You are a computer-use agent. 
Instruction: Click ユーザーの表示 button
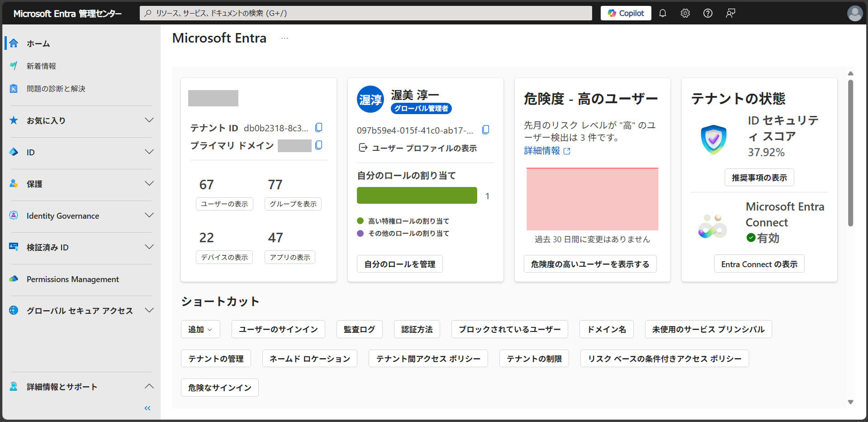coord(224,204)
